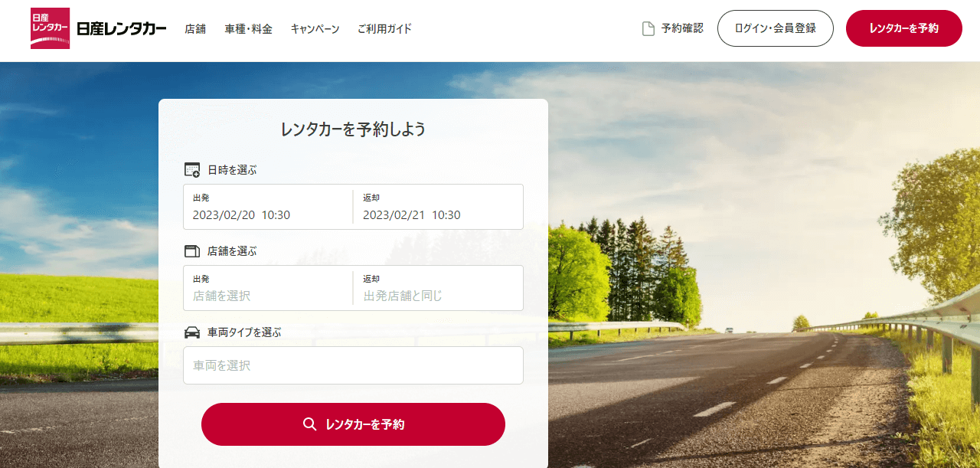Open the 出発 date picker showing 2023/02/20
The image size is (980, 468).
coord(268,207)
